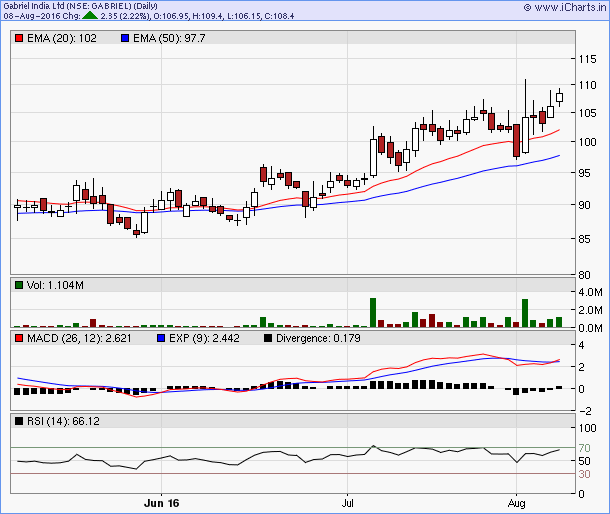Click the RSI (14): 66.12 label
This screenshot has height=514, width=610.
[x=63, y=421]
